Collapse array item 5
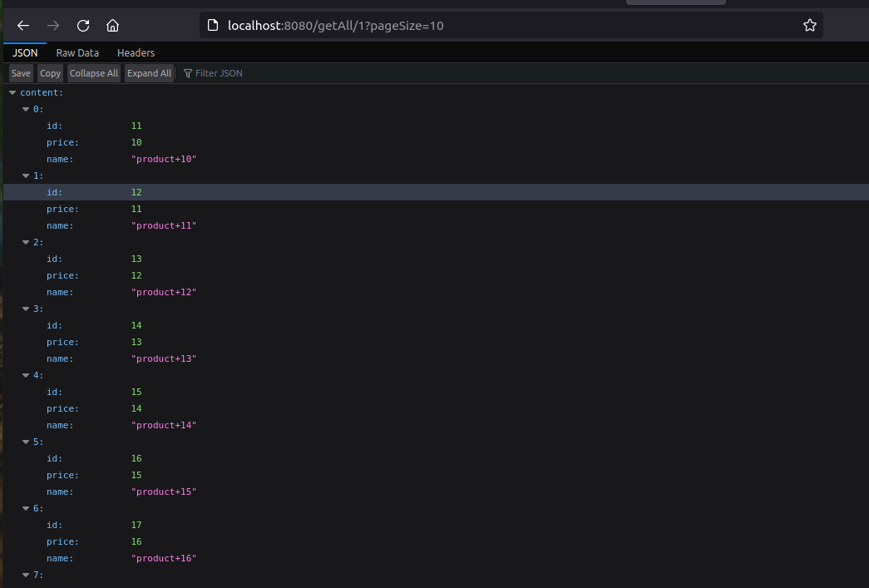The height and width of the screenshot is (588, 869). (26, 442)
